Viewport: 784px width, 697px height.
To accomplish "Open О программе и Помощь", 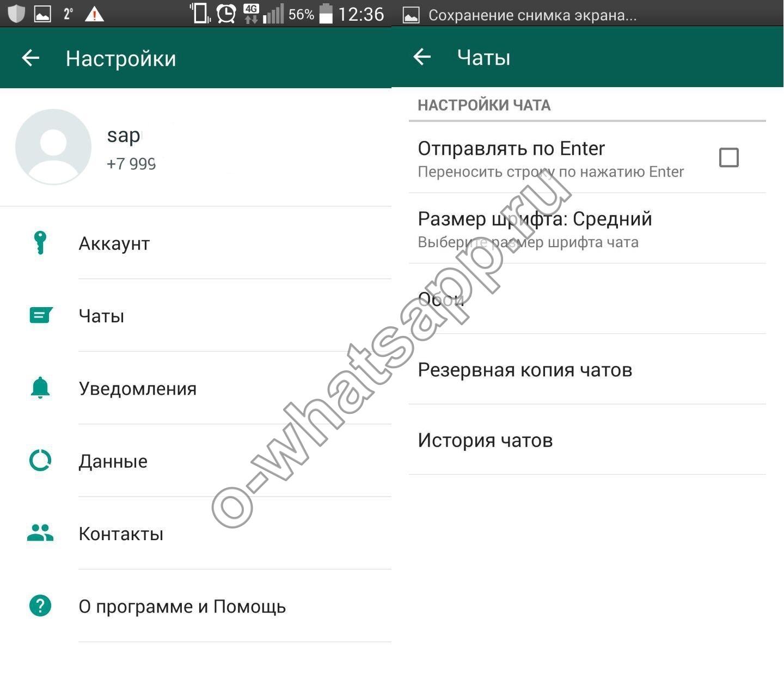I will point(182,607).
